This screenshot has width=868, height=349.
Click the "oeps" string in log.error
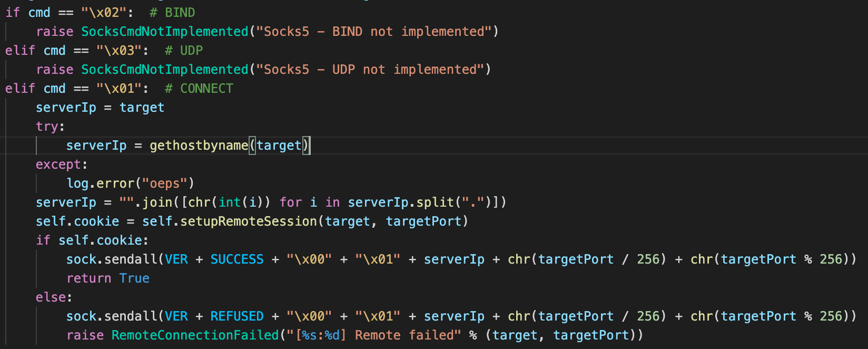point(165,183)
